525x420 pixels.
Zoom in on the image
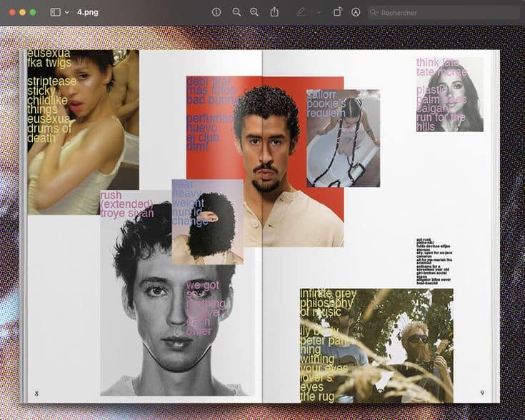254,12
